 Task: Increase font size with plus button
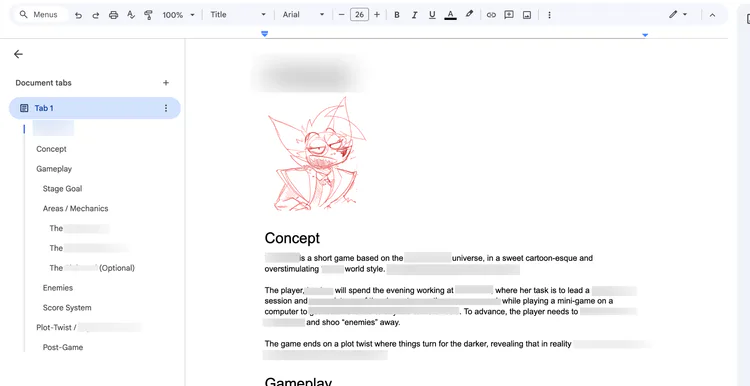tap(377, 15)
